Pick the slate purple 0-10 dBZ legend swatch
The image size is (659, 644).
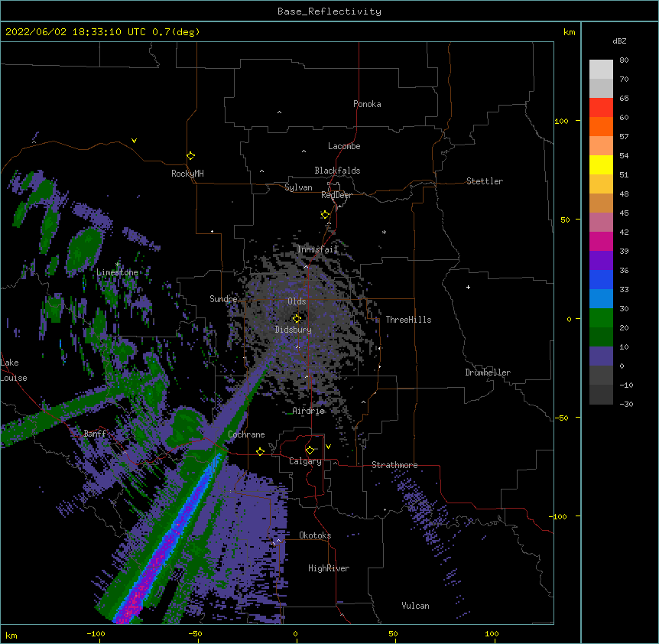[601, 356]
